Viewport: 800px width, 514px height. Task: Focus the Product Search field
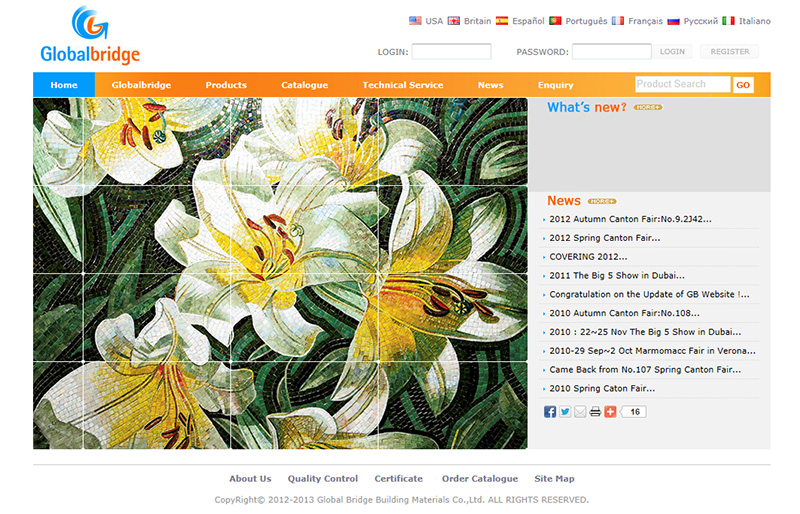pos(682,85)
